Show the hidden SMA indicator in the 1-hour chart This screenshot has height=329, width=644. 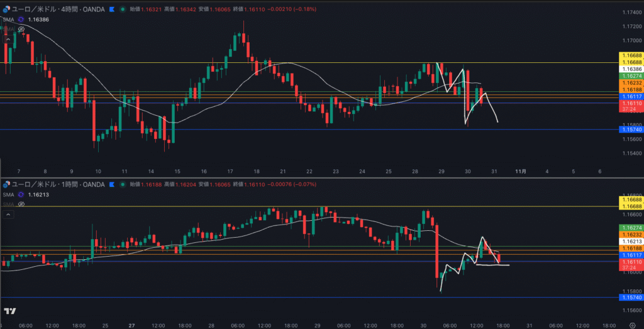pyautogui.click(x=21, y=204)
